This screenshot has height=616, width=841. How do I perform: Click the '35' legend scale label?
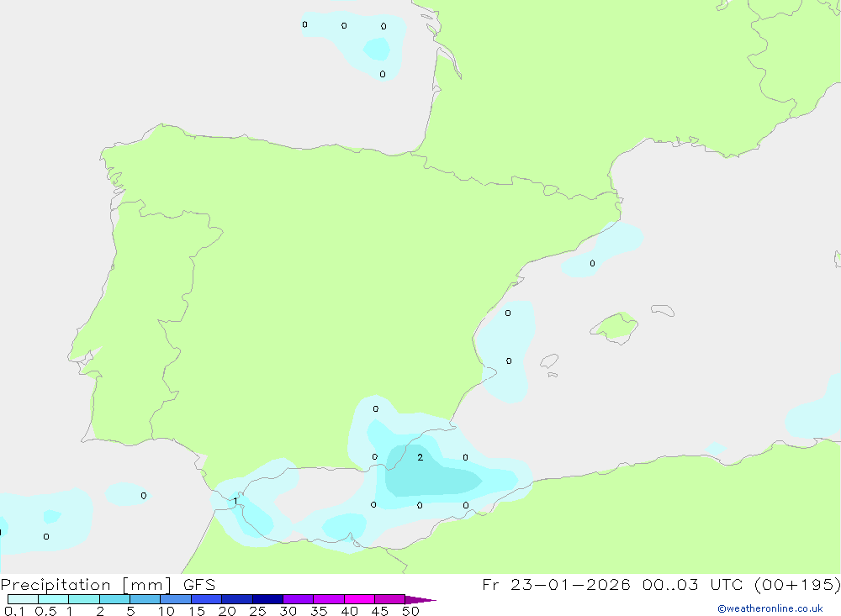[x=319, y=611]
